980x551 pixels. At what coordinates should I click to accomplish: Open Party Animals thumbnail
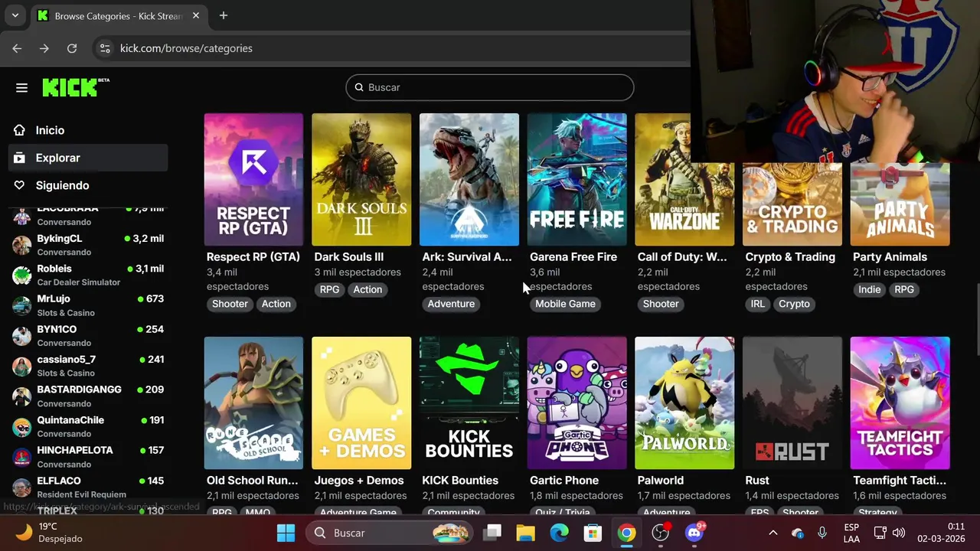click(x=900, y=204)
